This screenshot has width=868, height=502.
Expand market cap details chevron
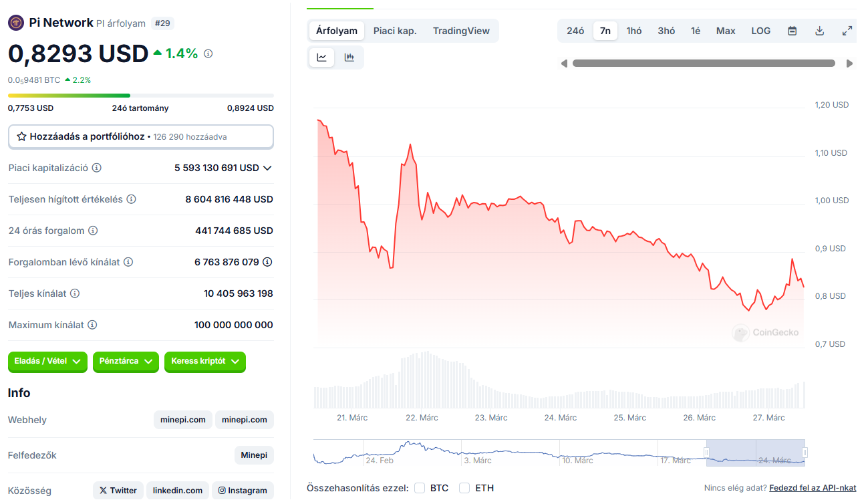[x=268, y=168]
